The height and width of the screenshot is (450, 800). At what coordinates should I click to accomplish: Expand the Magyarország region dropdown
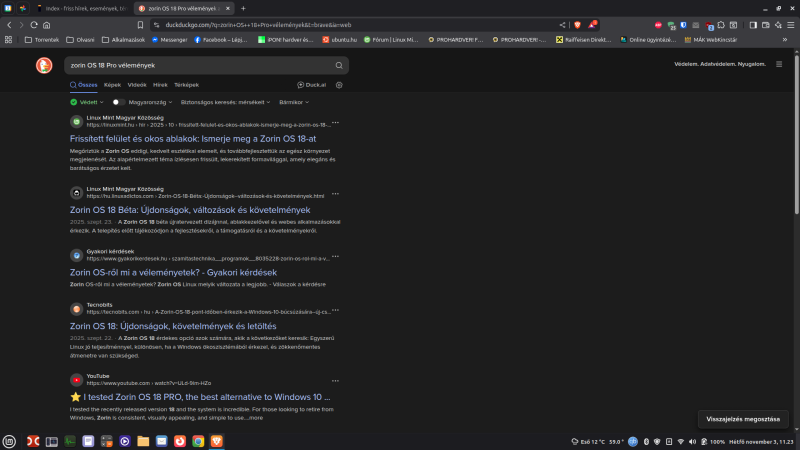150,102
